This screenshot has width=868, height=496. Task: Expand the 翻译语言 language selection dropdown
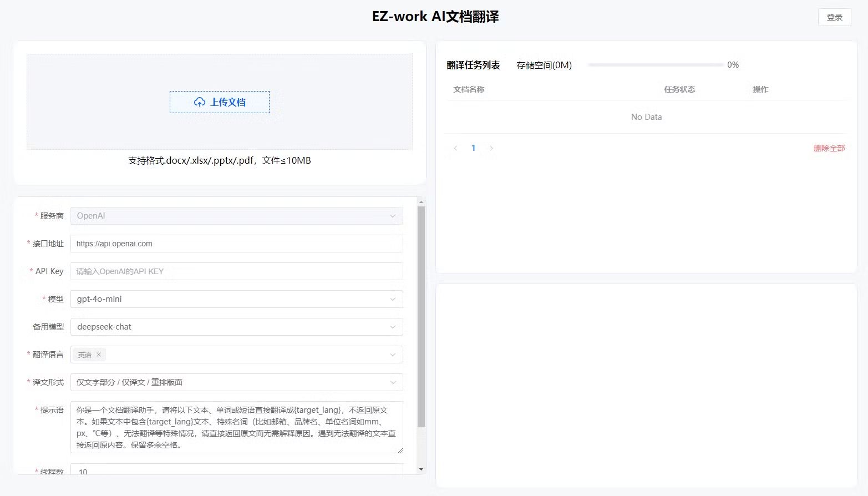(393, 355)
